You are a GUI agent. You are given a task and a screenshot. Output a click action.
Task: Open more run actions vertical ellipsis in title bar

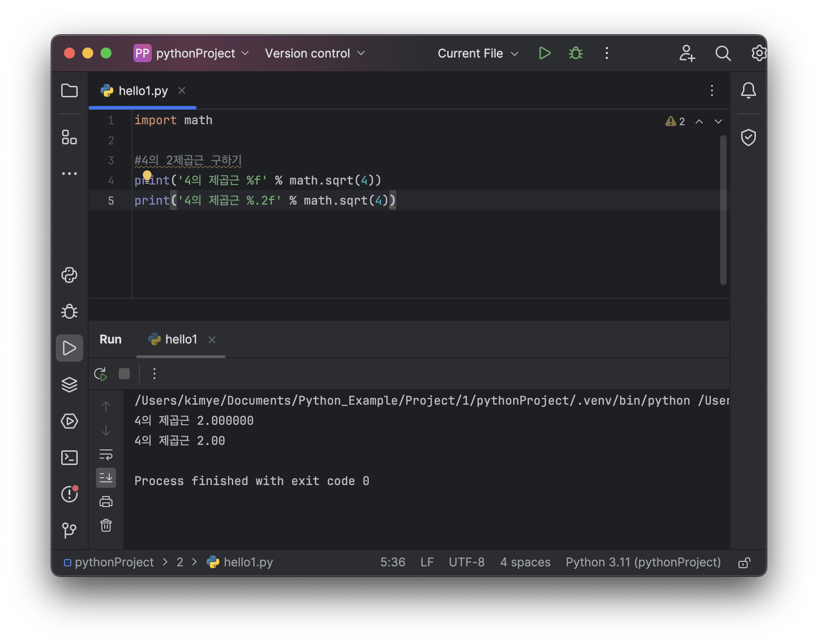(x=607, y=53)
